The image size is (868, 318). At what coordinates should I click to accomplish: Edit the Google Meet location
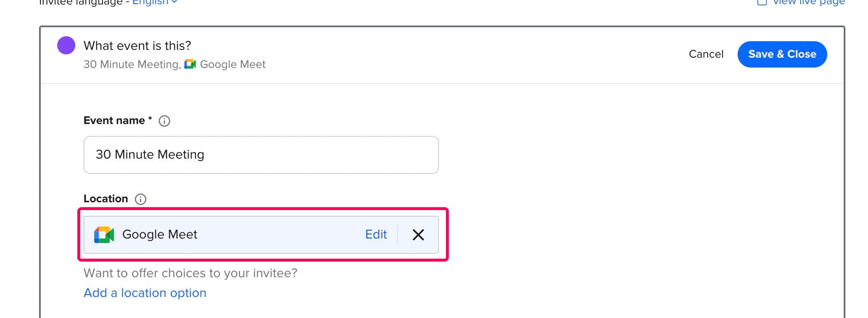(376, 234)
